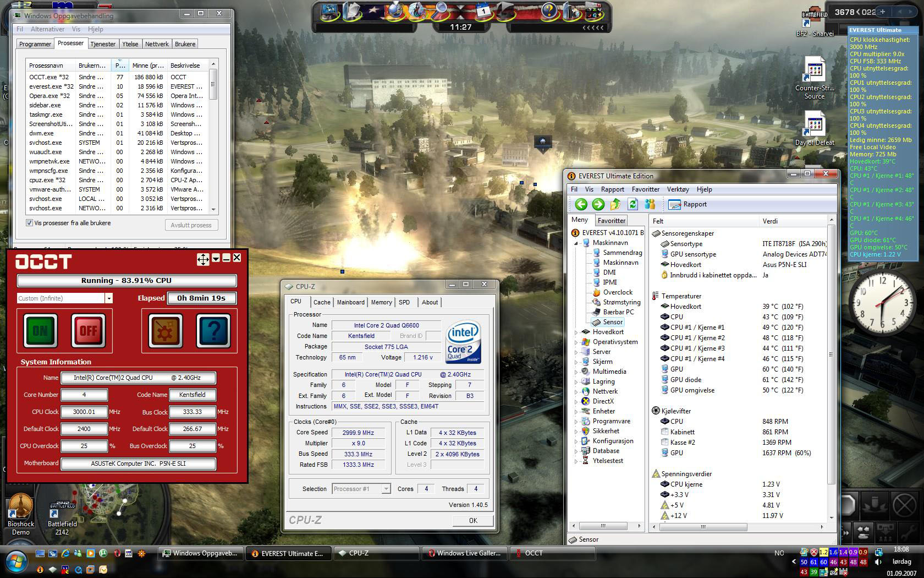924x578 pixels.
Task: Click Avslutt prosess button
Action: [x=191, y=225]
